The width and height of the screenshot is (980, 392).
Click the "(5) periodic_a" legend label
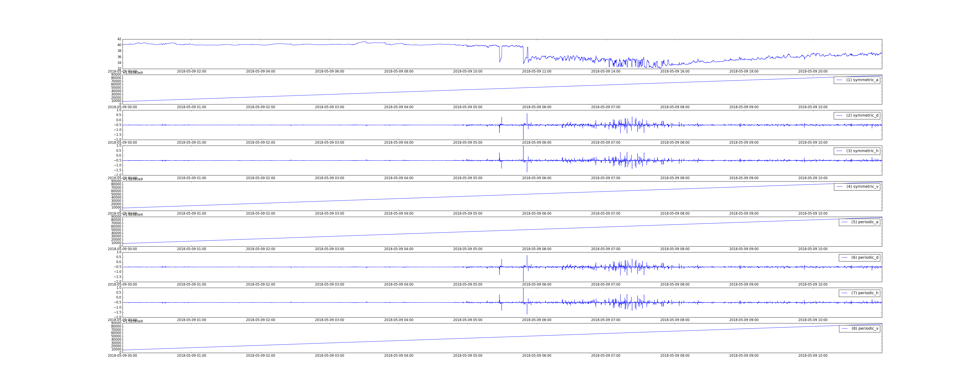(865, 222)
